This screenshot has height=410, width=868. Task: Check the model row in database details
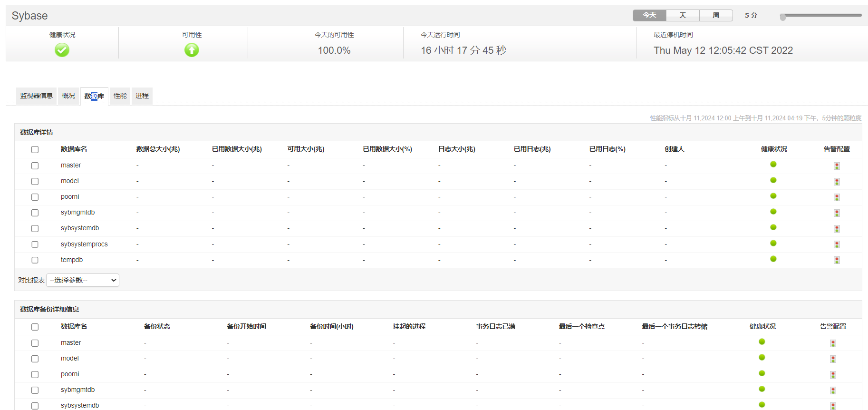pyautogui.click(x=35, y=181)
